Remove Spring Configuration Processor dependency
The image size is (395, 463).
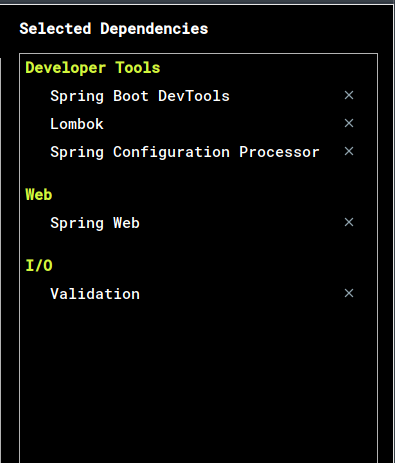(349, 151)
